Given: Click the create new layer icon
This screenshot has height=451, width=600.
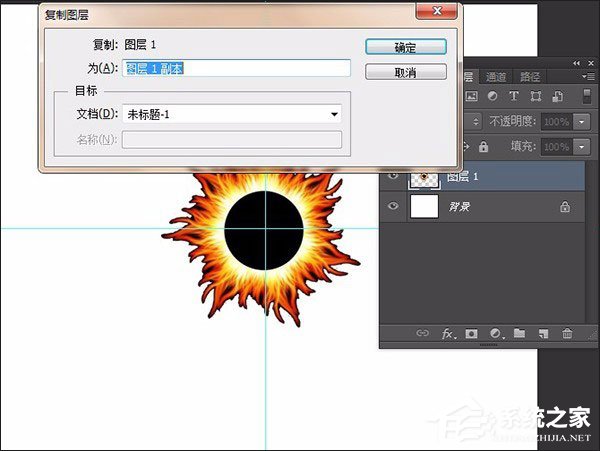Looking at the screenshot, I should pos(543,333).
